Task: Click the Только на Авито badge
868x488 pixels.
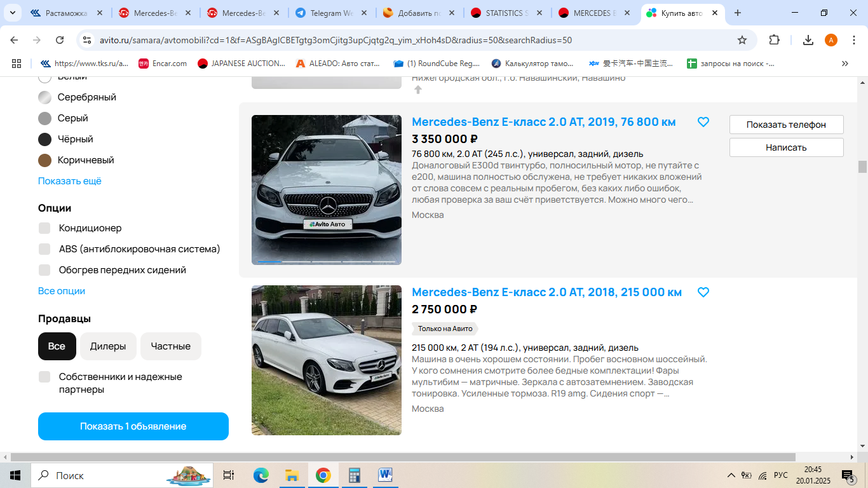Action: click(x=445, y=329)
